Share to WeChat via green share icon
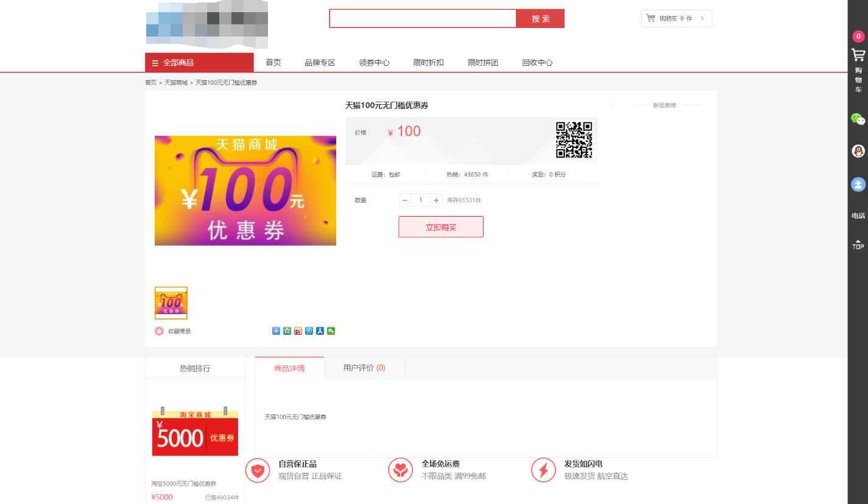 pyautogui.click(x=331, y=331)
